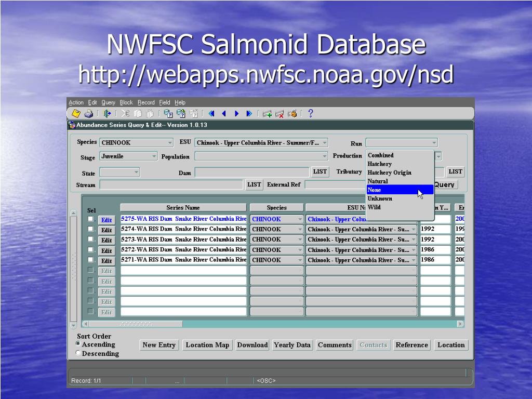Click horizontal scrollbar left arrow under table

pyautogui.click(x=86, y=324)
